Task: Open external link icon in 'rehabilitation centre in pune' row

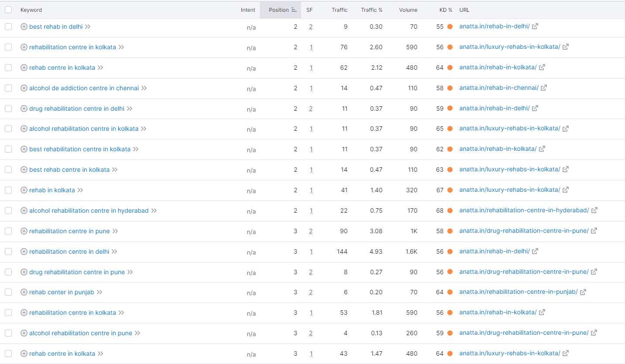Action: tap(594, 231)
